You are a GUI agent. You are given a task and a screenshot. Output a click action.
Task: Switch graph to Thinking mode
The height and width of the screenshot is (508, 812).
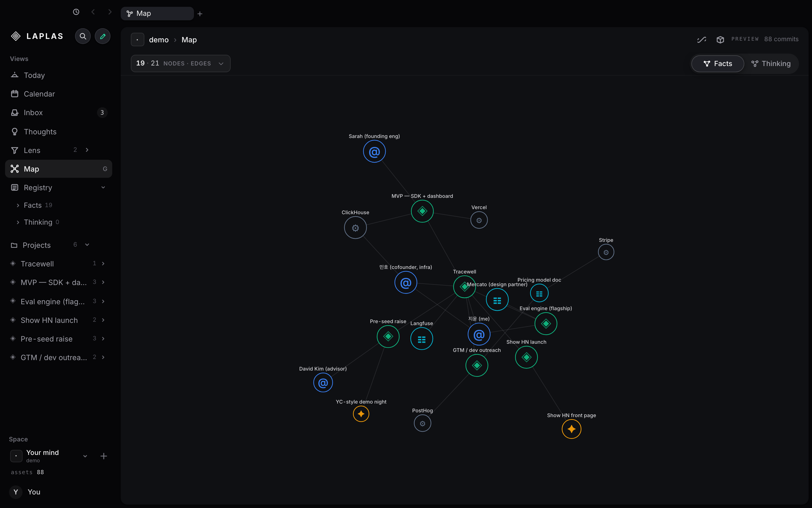[x=771, y=64]
